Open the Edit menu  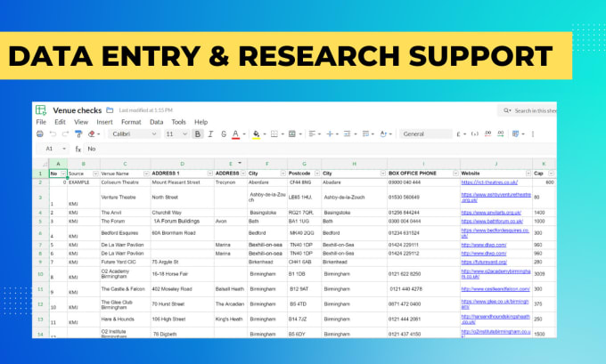click(60, 122)
